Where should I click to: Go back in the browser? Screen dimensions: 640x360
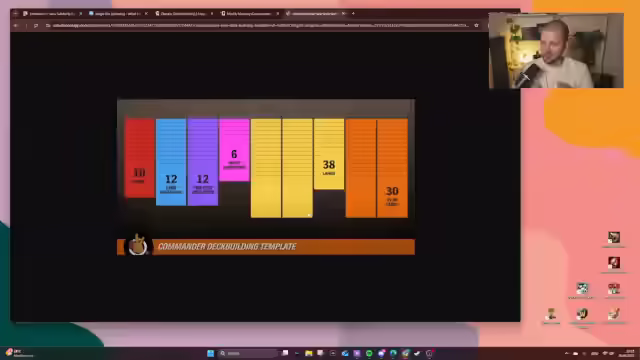click(x=16, y=25)
